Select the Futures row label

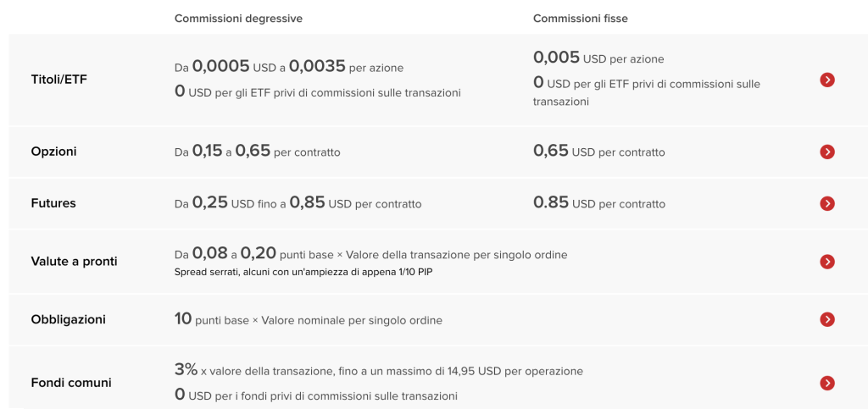(53, 203)
